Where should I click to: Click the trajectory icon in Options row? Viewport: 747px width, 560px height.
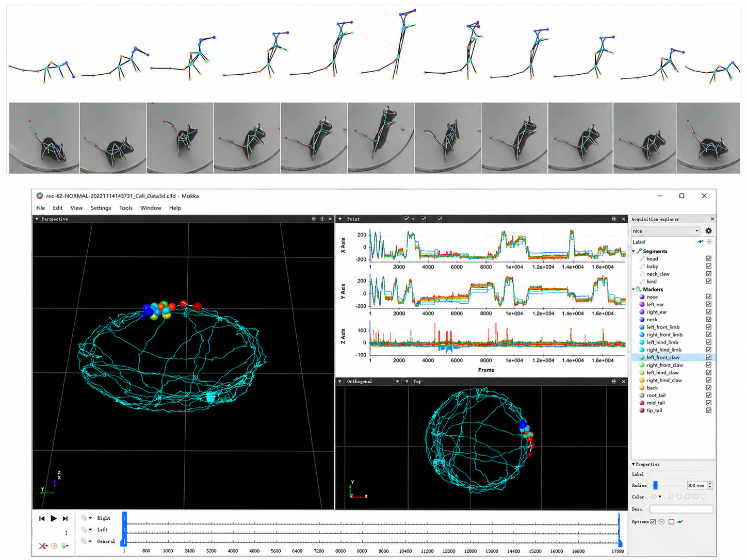pos(680,522)
